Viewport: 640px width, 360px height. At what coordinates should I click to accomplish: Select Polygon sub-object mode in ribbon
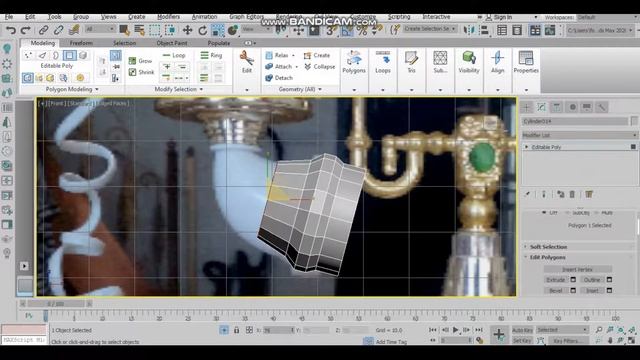(69, 55)
